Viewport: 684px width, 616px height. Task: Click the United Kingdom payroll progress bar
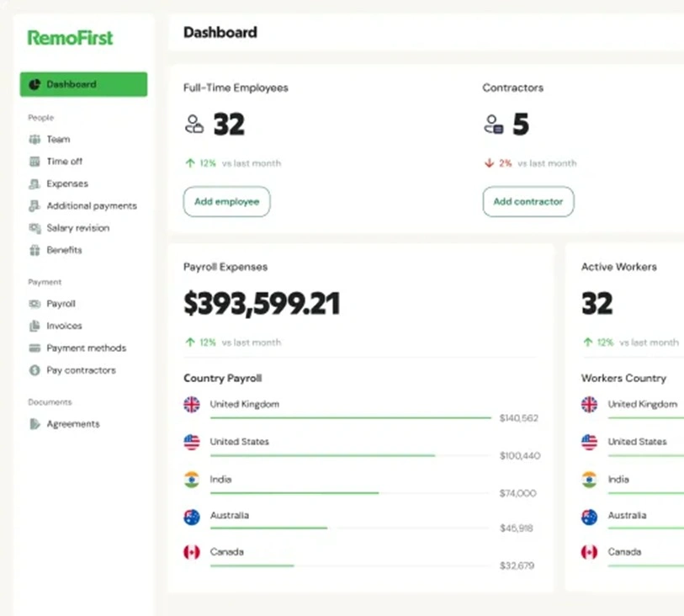point(350,417)
